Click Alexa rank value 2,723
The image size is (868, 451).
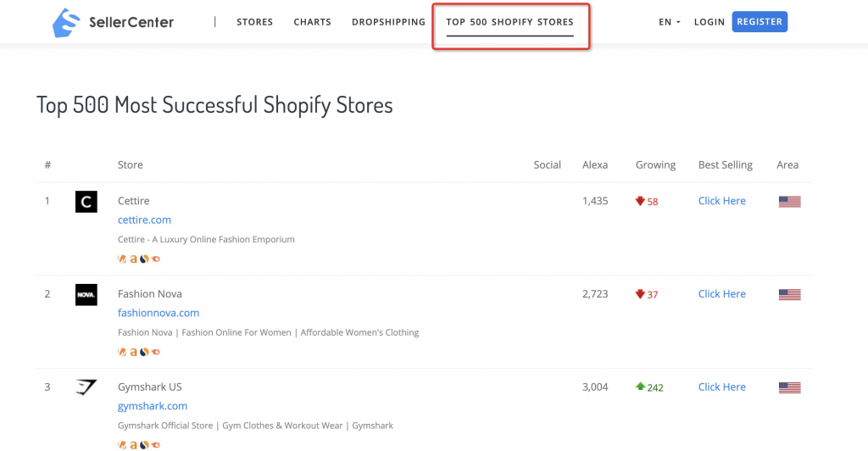tap(595, 294)
